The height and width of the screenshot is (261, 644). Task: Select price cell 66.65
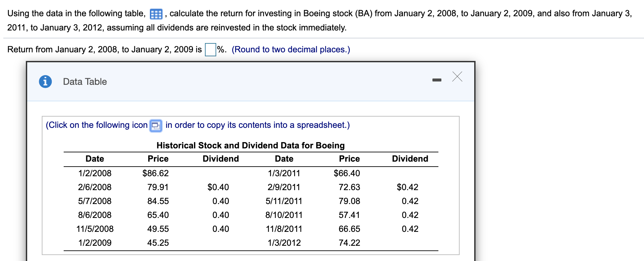[x=349, y=229]
